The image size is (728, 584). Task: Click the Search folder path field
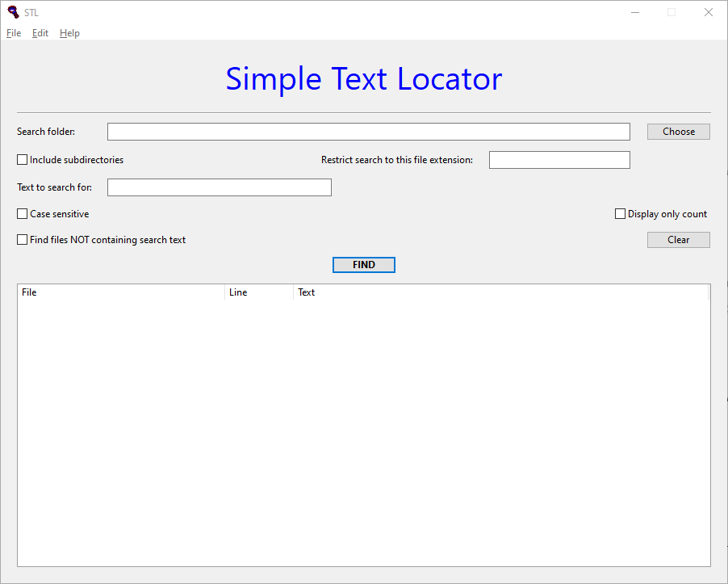(368, 132)
